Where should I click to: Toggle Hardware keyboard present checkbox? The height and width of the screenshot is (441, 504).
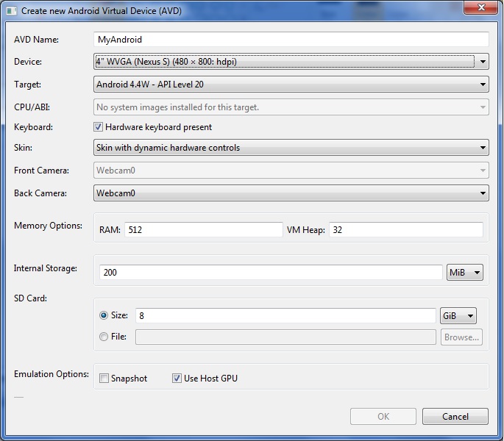point(98,127)
